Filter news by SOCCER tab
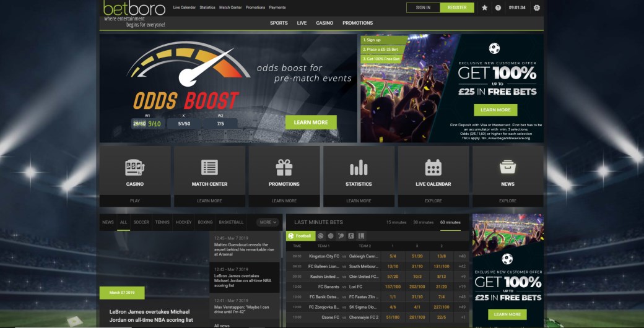Screen dimensions: 644x328 click(x=141, y=222)
